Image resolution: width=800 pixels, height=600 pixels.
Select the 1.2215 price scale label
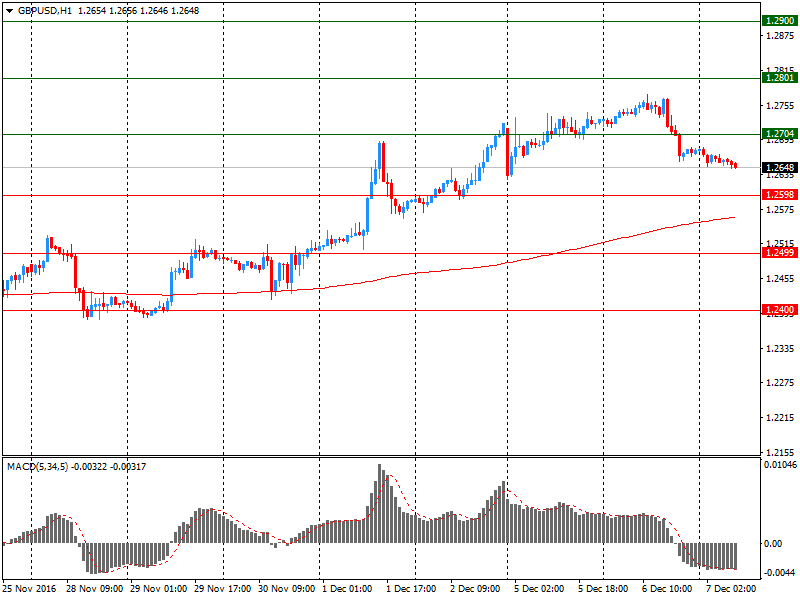click(780, 418)
